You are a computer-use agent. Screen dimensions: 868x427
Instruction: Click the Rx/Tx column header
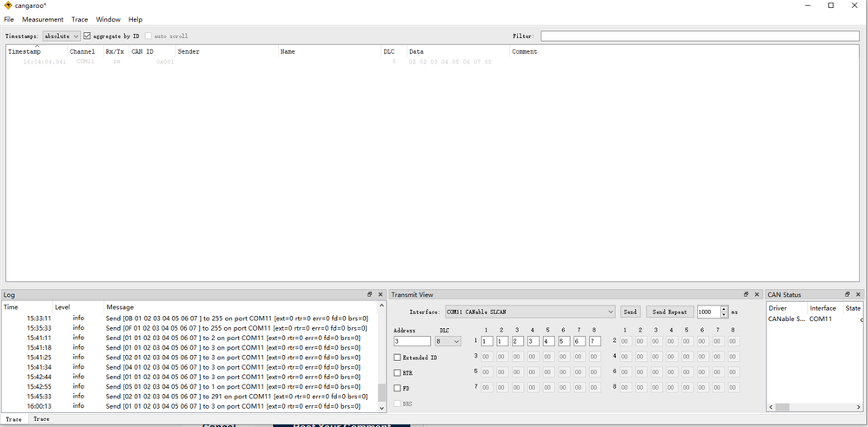tap(116, 51)
